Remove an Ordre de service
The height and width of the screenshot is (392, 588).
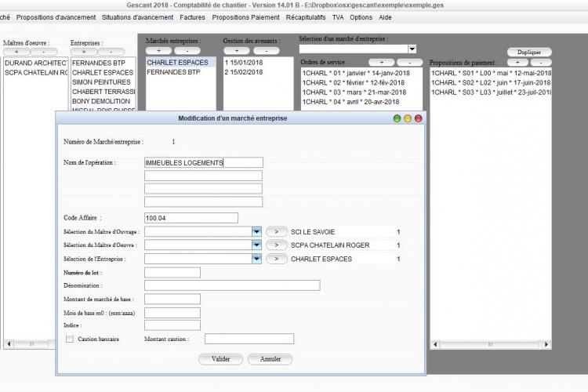pyautogui.click(x=410, y=63)
